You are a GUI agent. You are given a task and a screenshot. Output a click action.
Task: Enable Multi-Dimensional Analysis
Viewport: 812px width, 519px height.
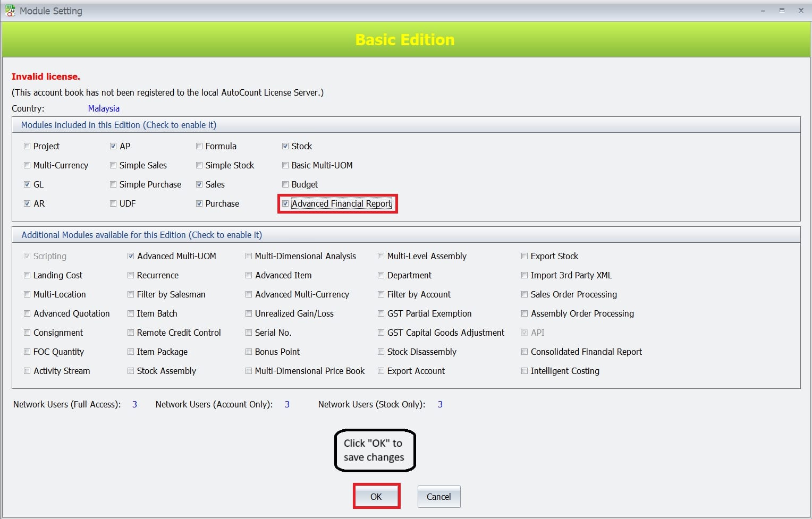[x=249, y=256]
